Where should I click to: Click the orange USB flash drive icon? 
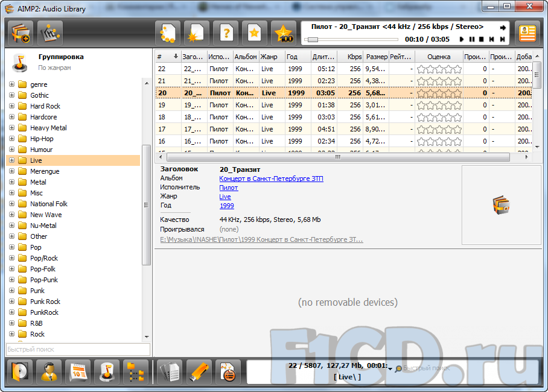(199, 371)
